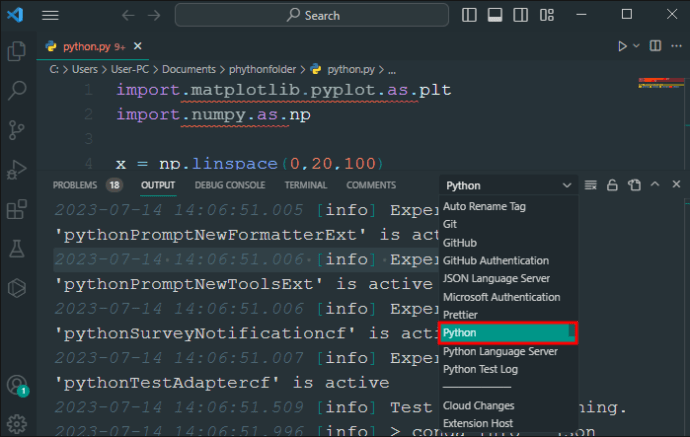Select GitHub Authentication output channel

pyautogui.click(x=508, y=261)
